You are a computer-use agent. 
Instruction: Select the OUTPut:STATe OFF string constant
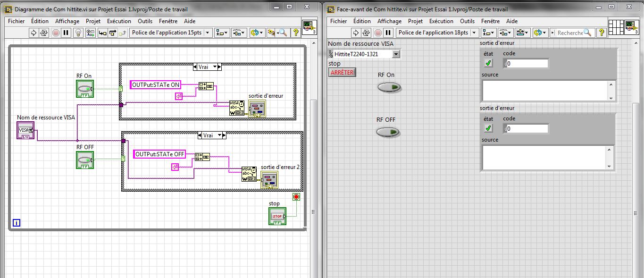(x=159, y=154)
